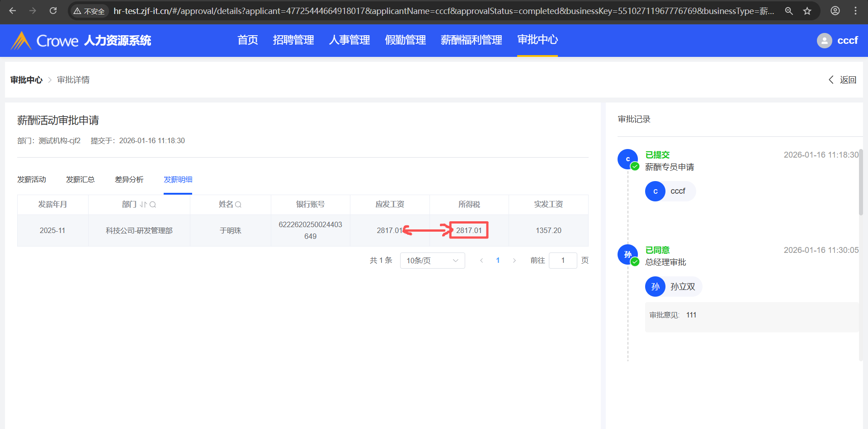This screenshot has height=429, width=868.
Task: Click the 前往 page number input field
Action: [x=562, y=261]
